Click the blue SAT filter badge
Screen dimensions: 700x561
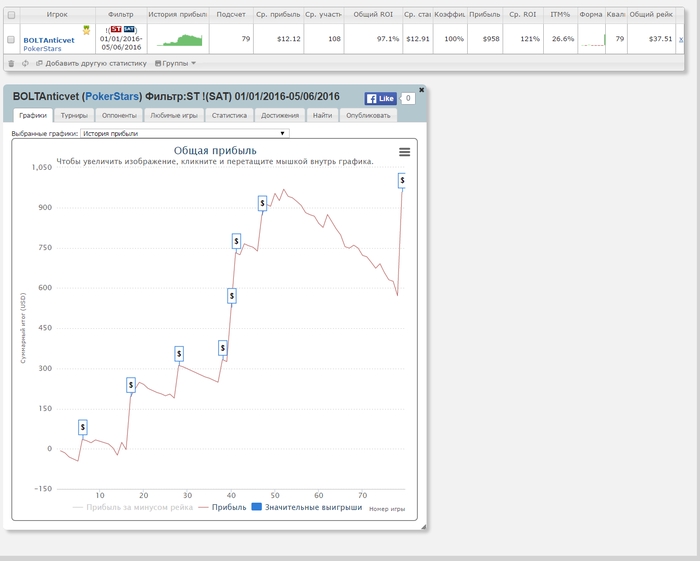129,29
